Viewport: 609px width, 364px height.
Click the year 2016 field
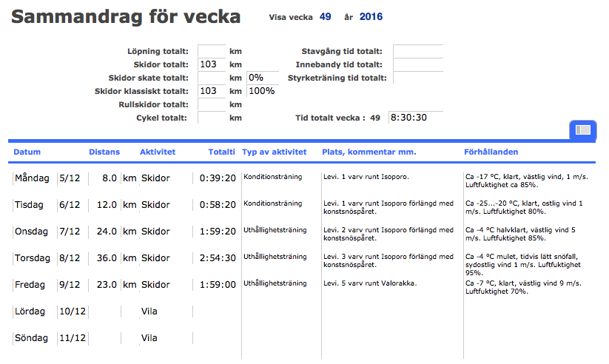coord(371,16)
